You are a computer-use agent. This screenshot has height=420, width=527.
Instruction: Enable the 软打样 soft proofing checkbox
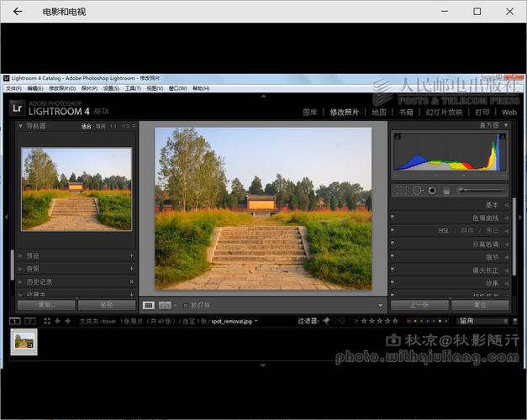point(186,305)
